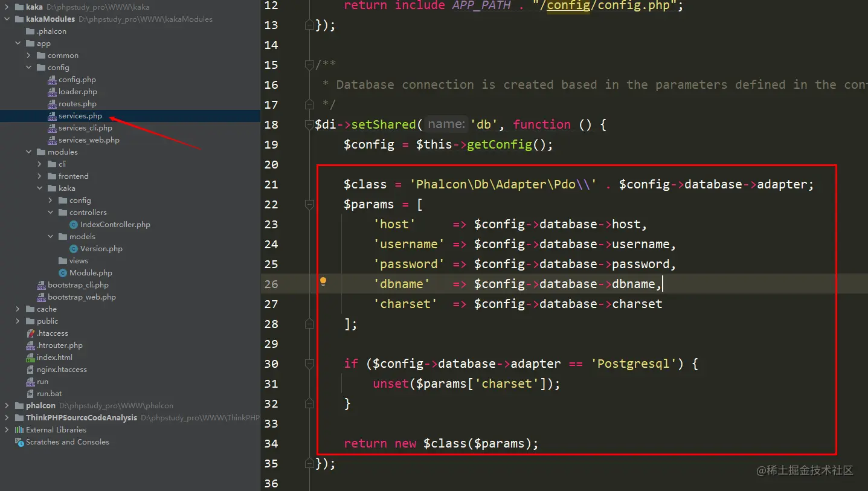
Task: Click line number 26 in gutter
Action: tap(271, 284)
